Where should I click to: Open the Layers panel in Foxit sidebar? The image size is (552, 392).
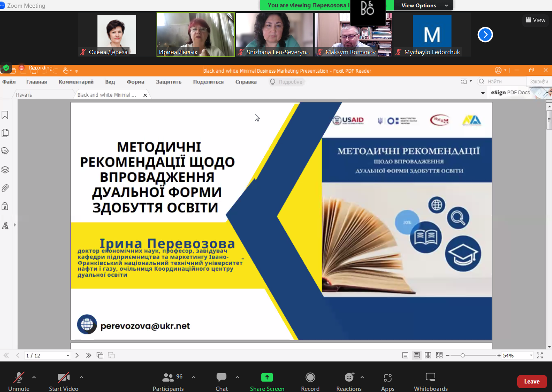click(5, 170)
